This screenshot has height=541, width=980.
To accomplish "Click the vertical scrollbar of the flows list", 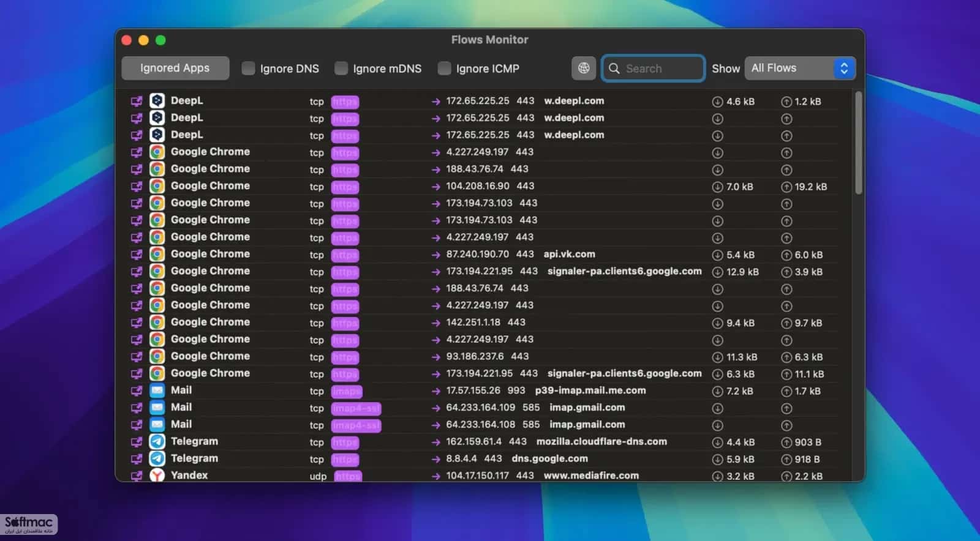I will point(859,143).
